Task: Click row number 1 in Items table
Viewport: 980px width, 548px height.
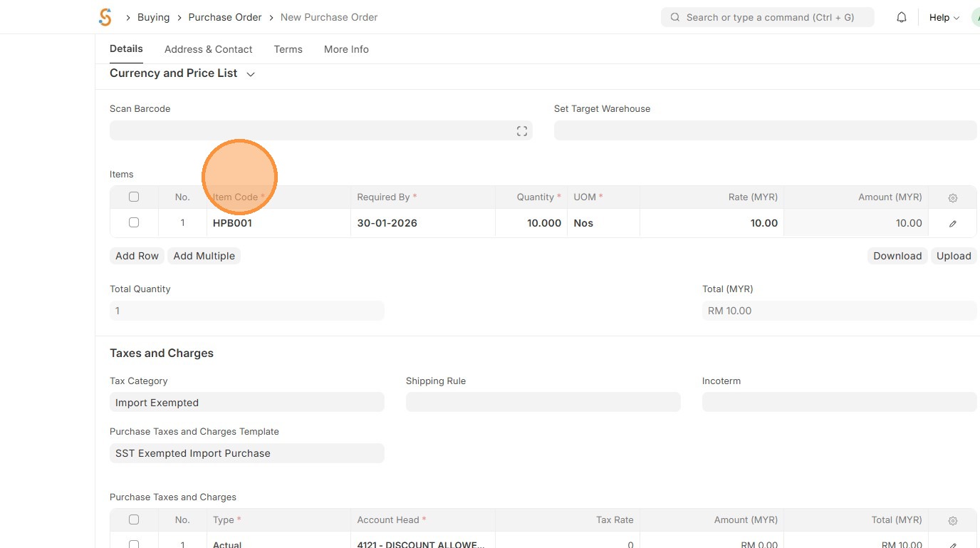Action: tap(182, 223)
